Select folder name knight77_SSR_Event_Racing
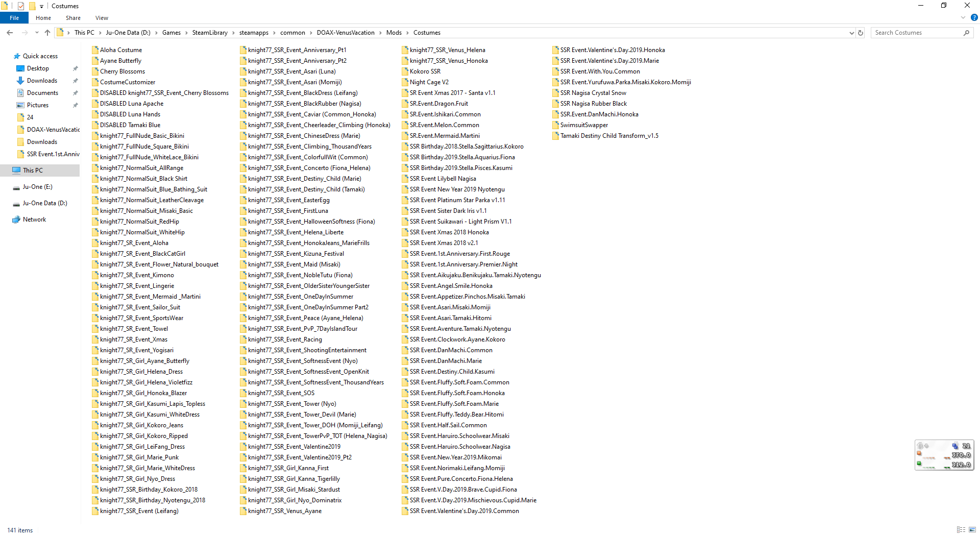Screen dimensions: 980x536 click(x=285, y=339)
